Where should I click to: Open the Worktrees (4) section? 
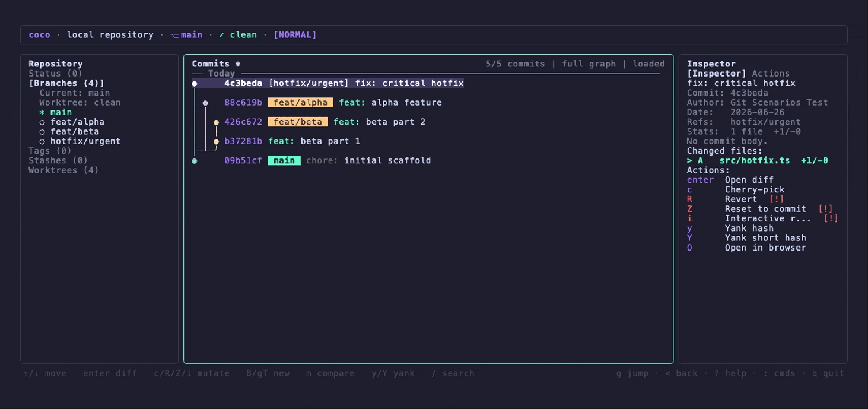pos(63,170)
